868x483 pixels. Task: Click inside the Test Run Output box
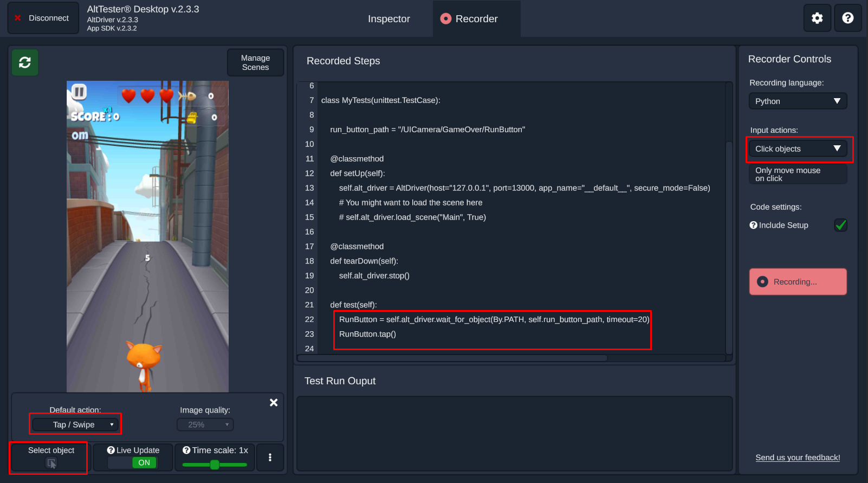tap(514, 434)
